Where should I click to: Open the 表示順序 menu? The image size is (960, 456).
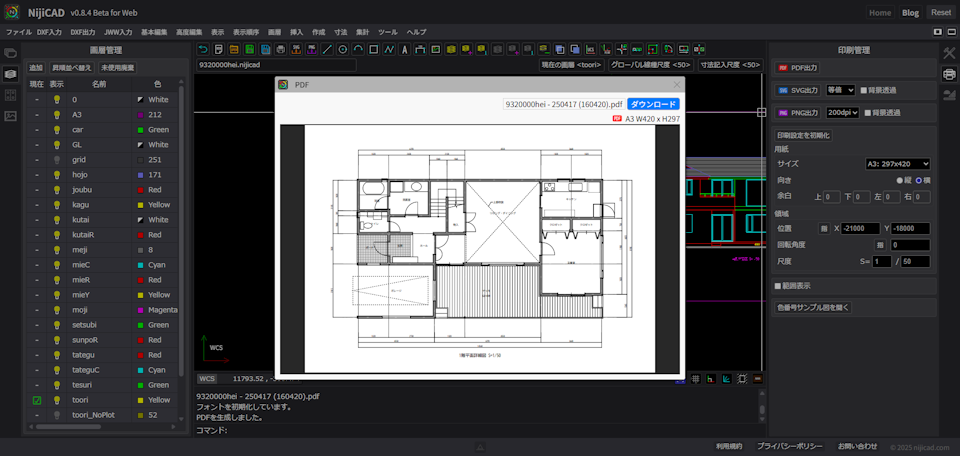pos(246,32)
